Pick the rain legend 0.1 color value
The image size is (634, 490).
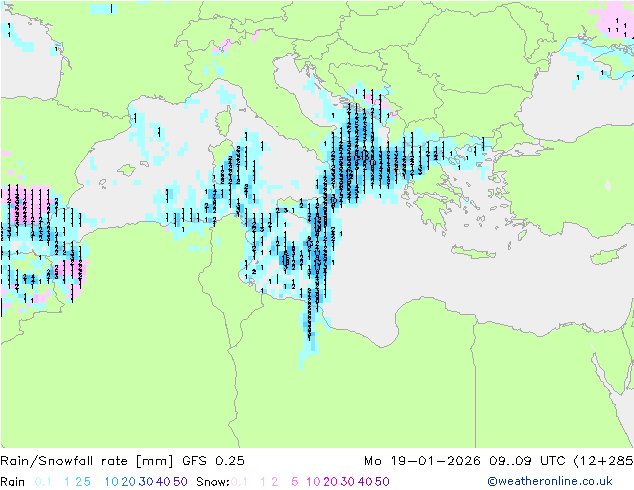pyautogui.click(x=43, y=482)
